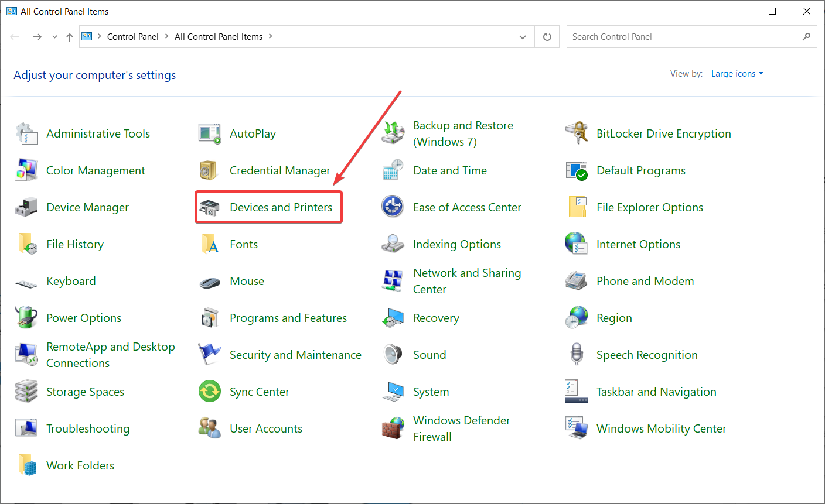Screen dimensions: 825x504
Task: Click the Control Panel icon in address bar
Action: (87, 36)
